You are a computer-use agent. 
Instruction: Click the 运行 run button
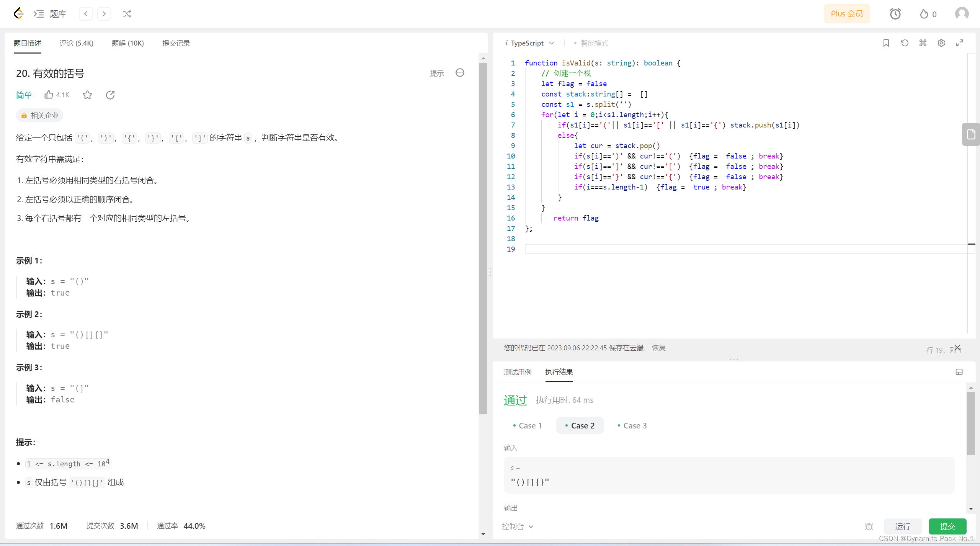point(903,526)
